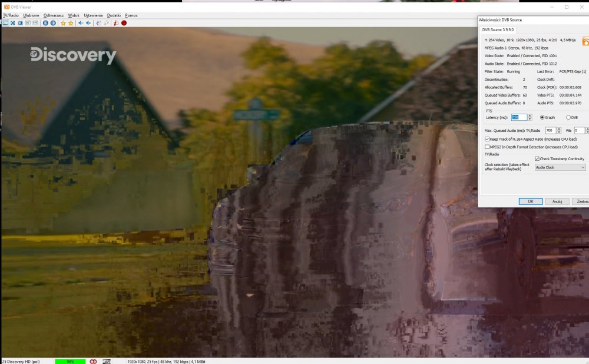The height and width of the screenshot is (364, 589).
Task: Click the green 98% signal level bar
Action: click(x=70, y=362)
